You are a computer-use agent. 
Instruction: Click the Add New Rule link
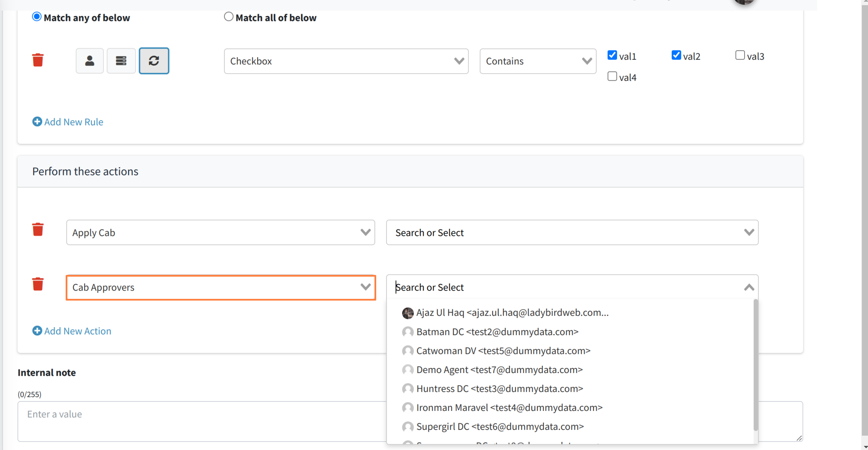[x=74, y=122]
